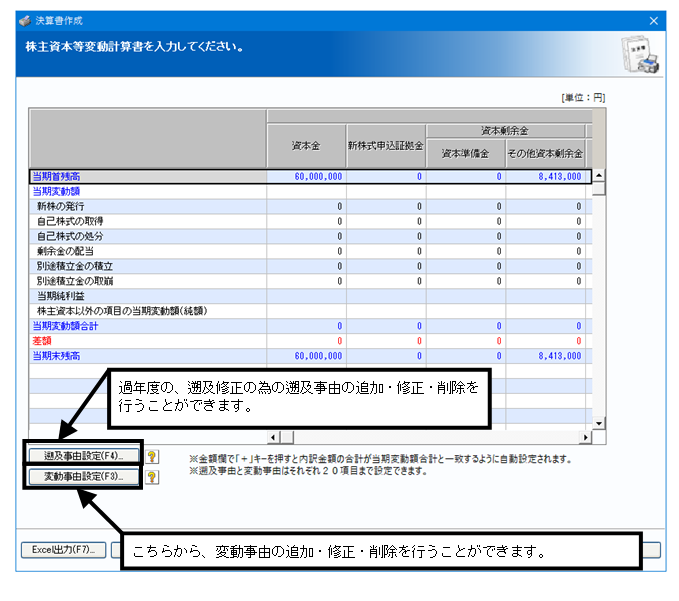The image size is (679, 601).
Task: Click the 新株式申込証拠金 column header
Action: [386, 145]
